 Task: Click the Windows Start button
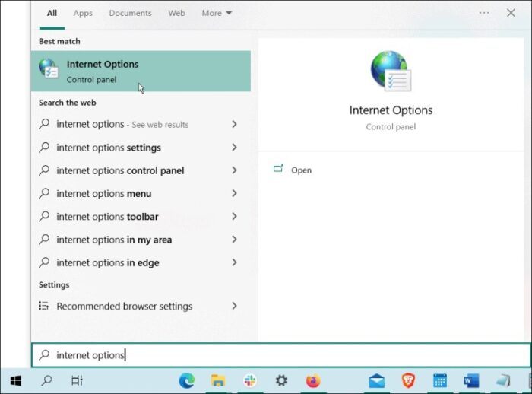click(16, 381)
